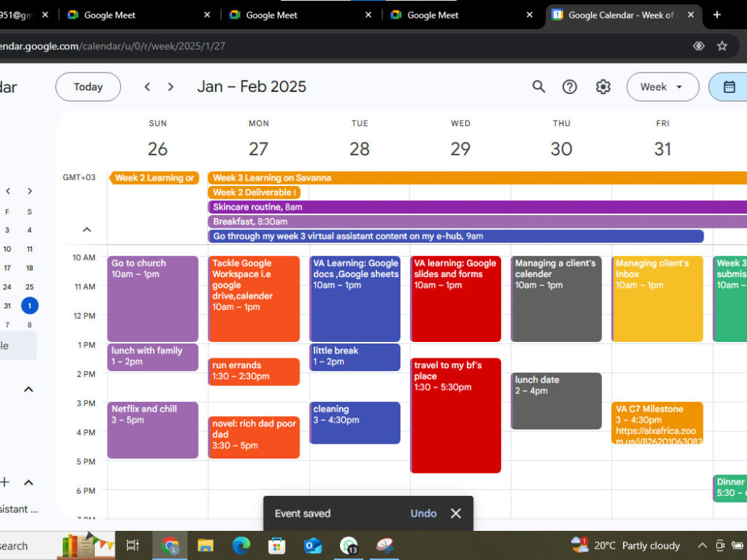Open the little break event
The image size is (747, 560).
[355, 357]
